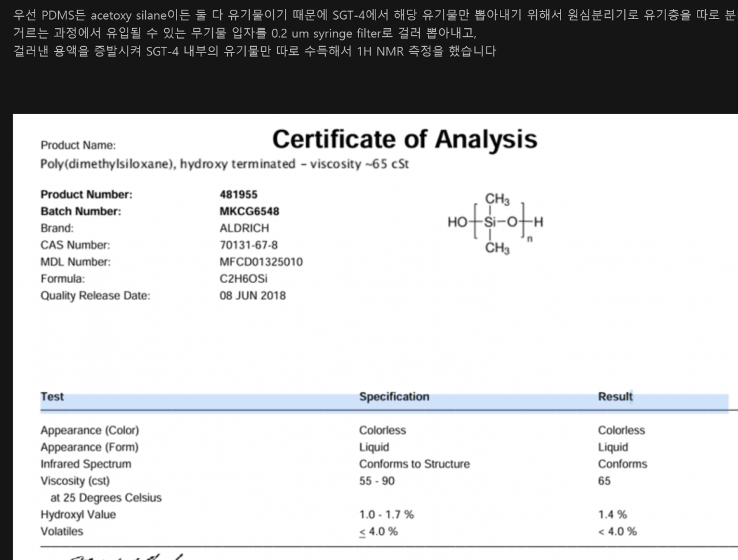Select the CAS number 70131-67-8
This screenshot has height=560, width=738.
point(248,245)
